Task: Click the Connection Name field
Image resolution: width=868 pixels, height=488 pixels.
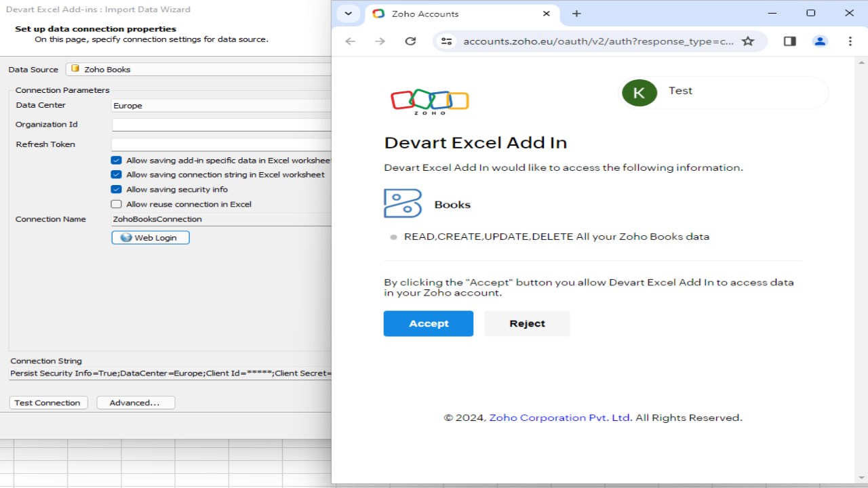Action: click(x=221, y=219)
